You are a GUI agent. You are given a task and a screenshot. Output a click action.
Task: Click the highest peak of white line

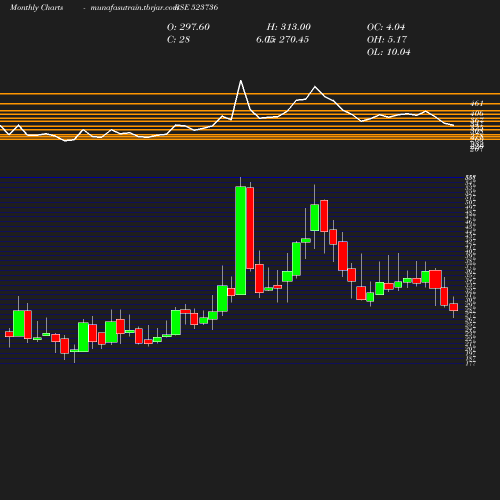pyautogui.click(x=241, y=81)
